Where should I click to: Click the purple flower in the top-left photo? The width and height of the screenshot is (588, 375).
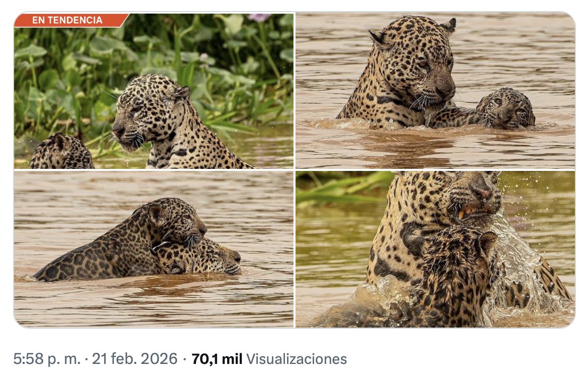click(x=259, y=17)
